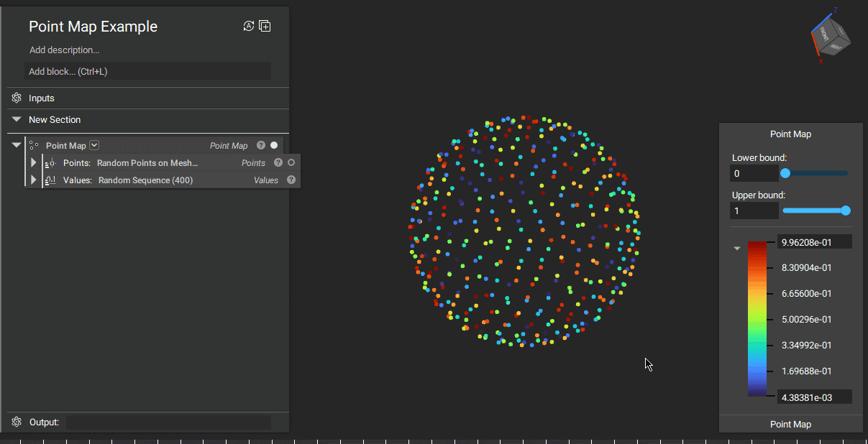This screenshot has height=444, width=868.
Task: Collapse the Point Map block
Action: click(x=17, y=145)
